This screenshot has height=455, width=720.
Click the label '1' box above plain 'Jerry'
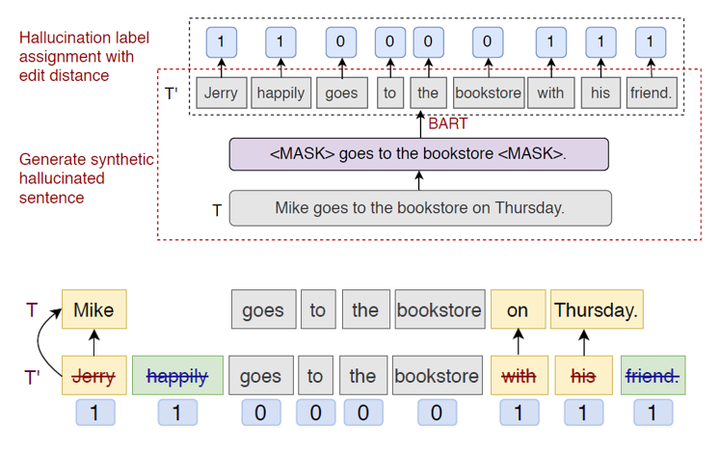point(221,42)
